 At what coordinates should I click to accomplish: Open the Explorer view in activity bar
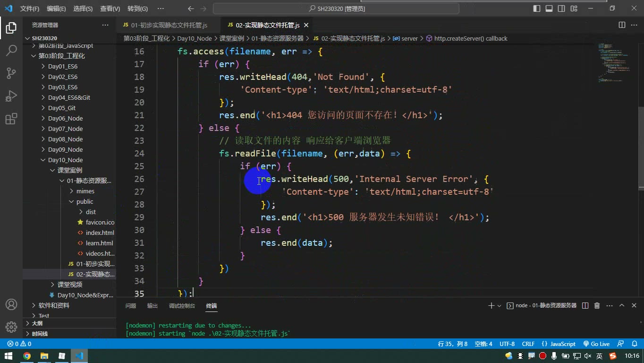(11, 28)
